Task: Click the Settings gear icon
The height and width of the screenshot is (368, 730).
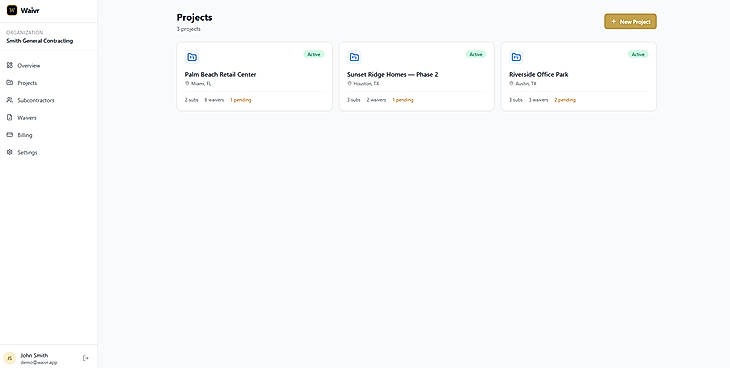Action: [9, 152]
